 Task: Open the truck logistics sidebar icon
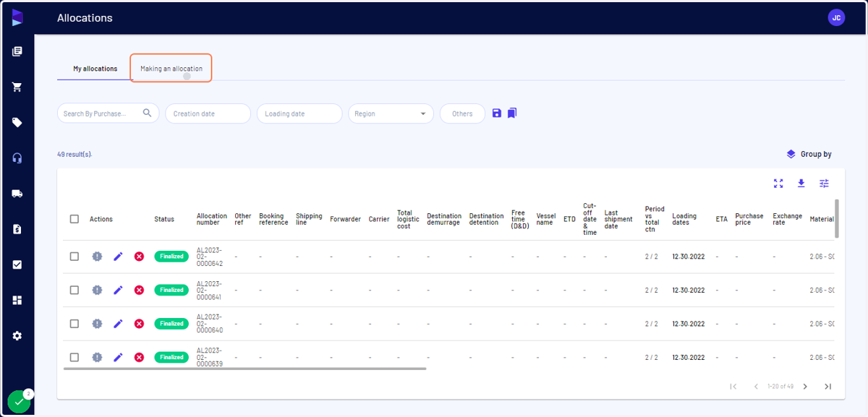coord(17,194)
